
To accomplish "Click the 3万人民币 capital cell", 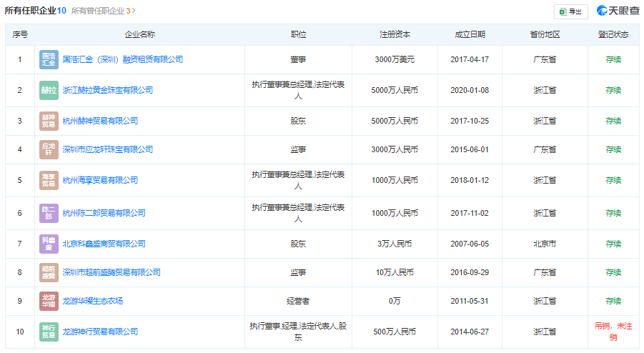I will pos(395,244).
